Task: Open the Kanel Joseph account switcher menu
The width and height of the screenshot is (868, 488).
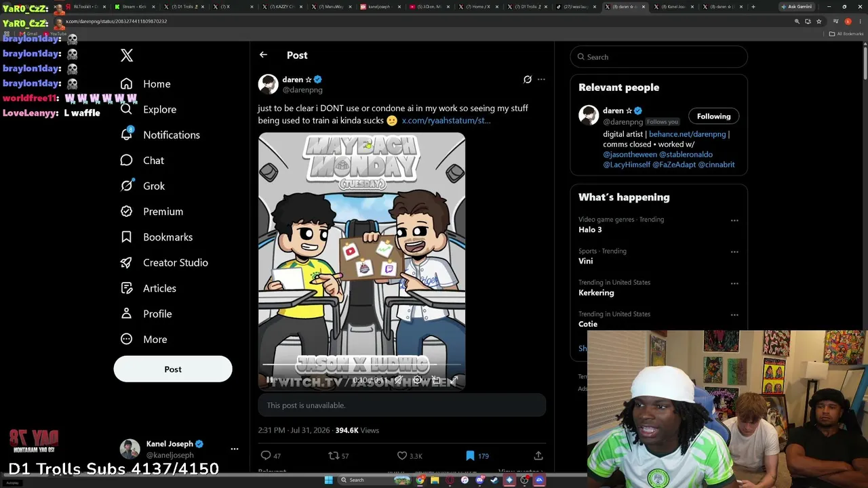Action: pos(235,449)
